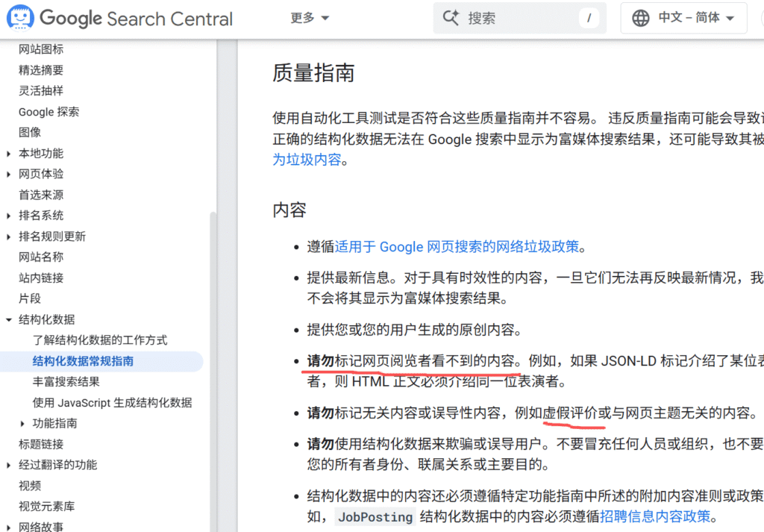
Task: Open 网站图标 in the sidebar
Action: point(41,49)
